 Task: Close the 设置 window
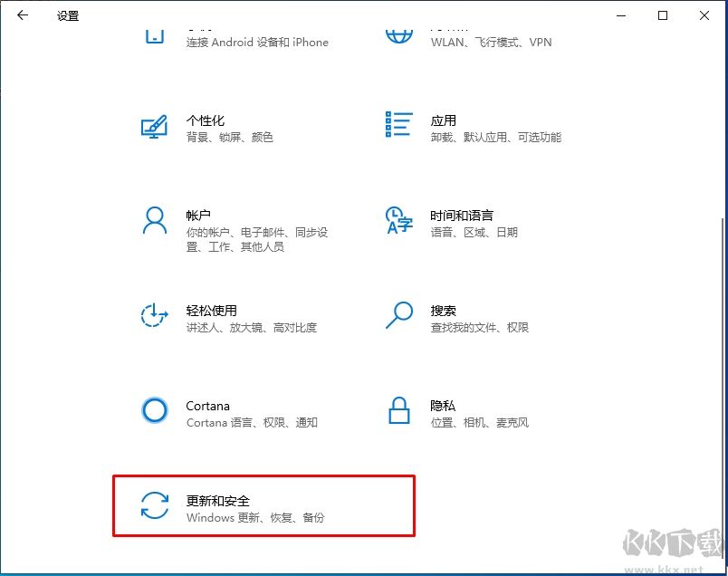[x=704, y=15]
